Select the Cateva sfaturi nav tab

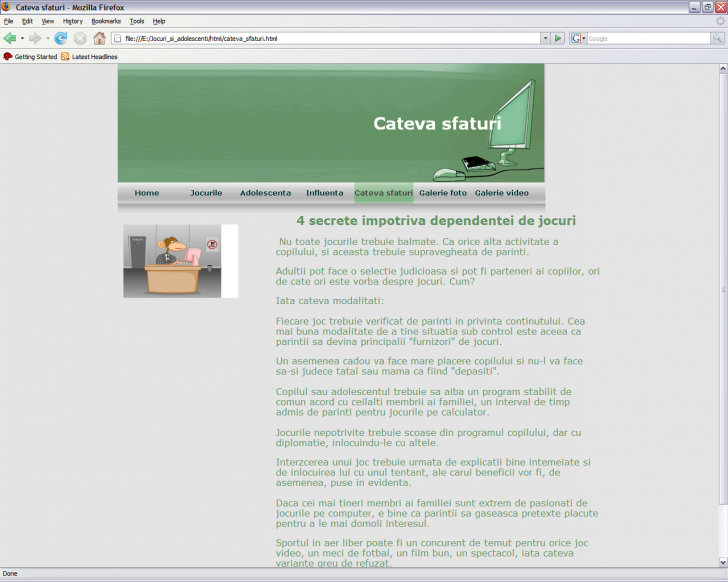pos(384,193)
